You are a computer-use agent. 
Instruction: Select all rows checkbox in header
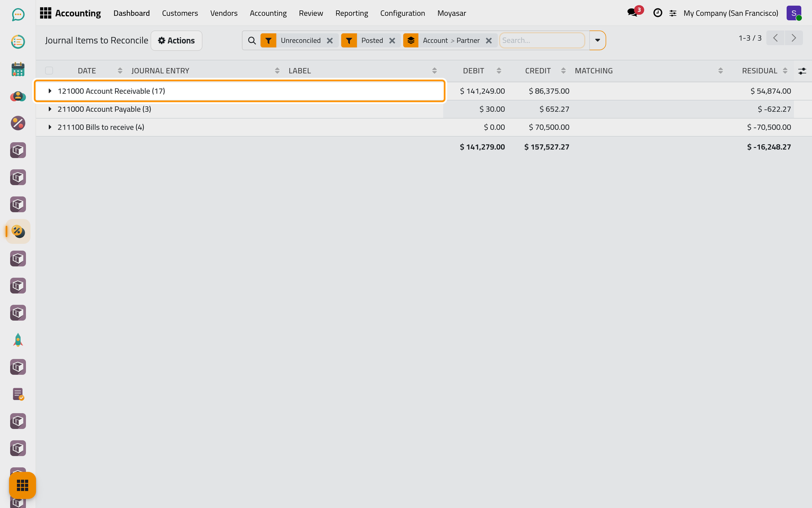[49, 71]
